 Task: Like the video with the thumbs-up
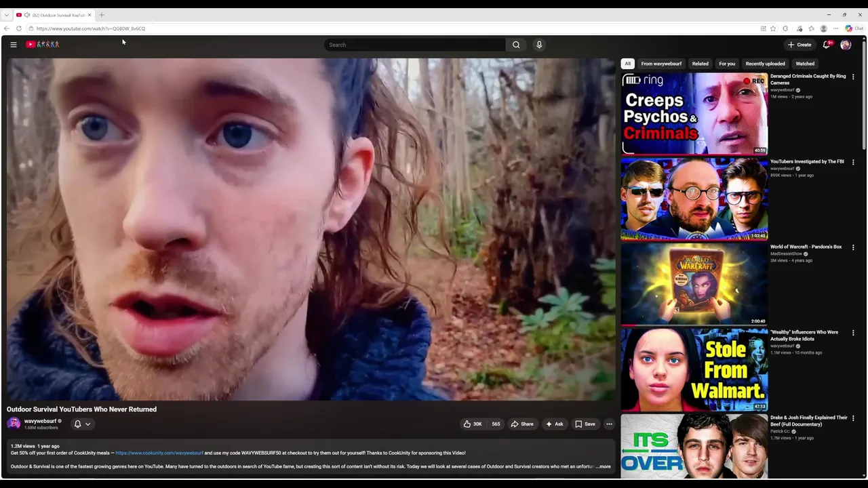point(473,424)
